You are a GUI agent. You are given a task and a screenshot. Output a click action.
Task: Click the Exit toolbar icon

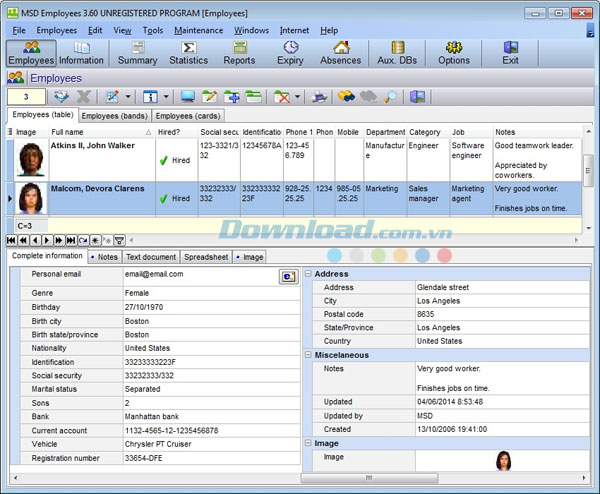tap(510, 53)
